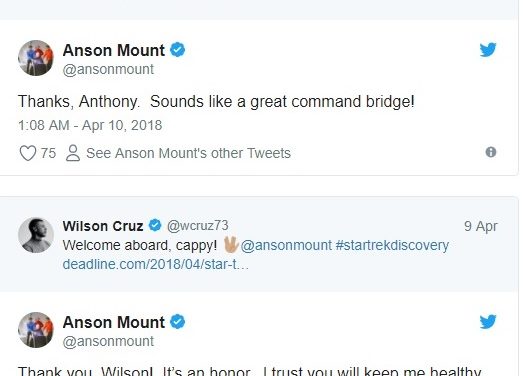Open the tweet info icon
The height and width of the screenshot is (376, 523).
pyautogui.click(x=491, y=152)
